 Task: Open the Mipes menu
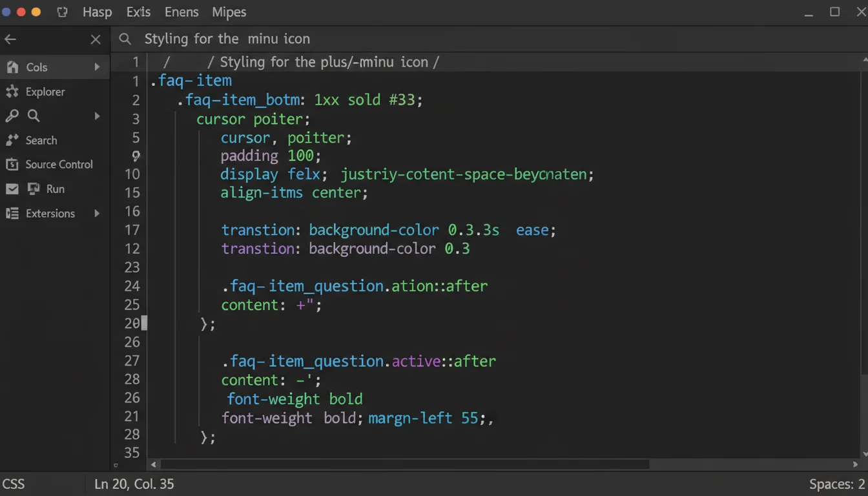[x=229, y=12]
